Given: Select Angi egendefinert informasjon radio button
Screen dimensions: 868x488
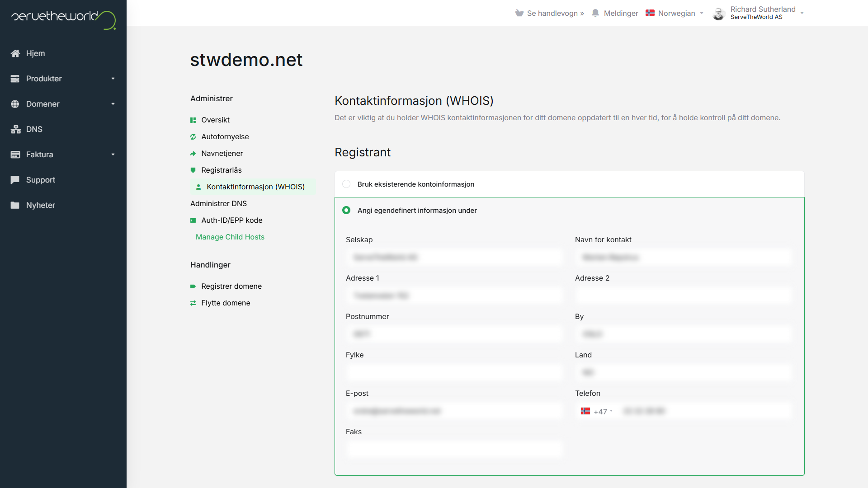Looking at the screenshot, I should pos(346,210).
